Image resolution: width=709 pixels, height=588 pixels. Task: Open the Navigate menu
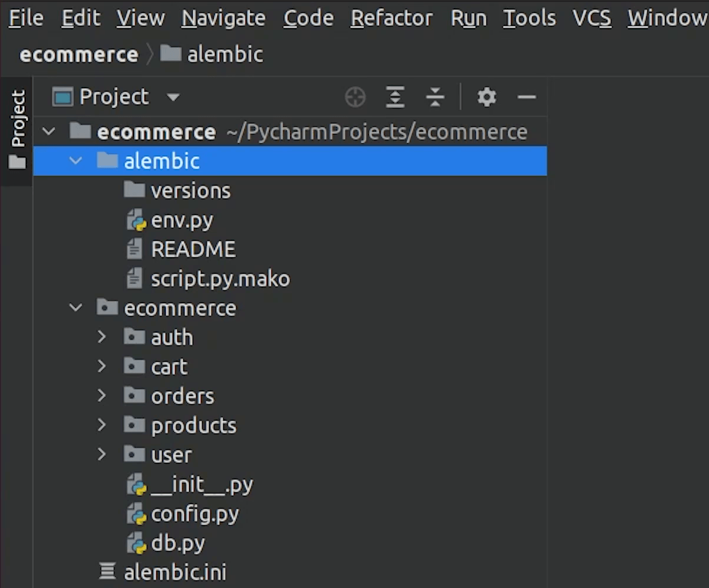(x=223, y=18)
